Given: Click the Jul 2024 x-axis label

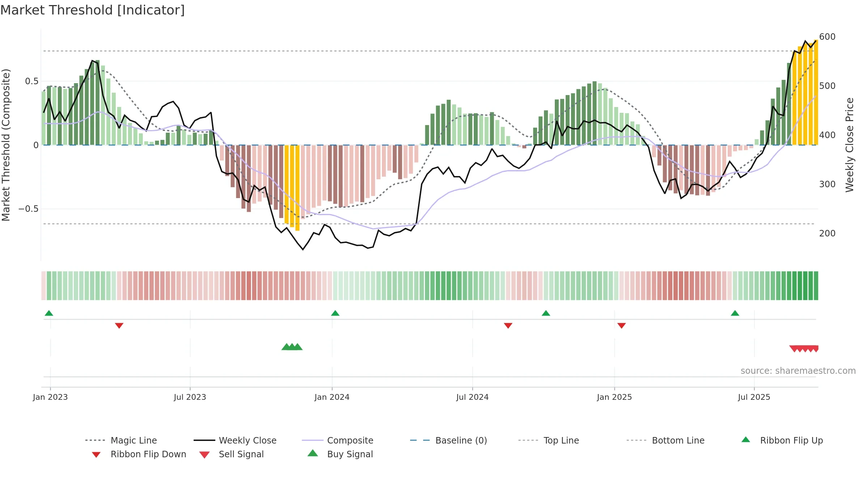Looking at the screenshot, I should (472, 397).
